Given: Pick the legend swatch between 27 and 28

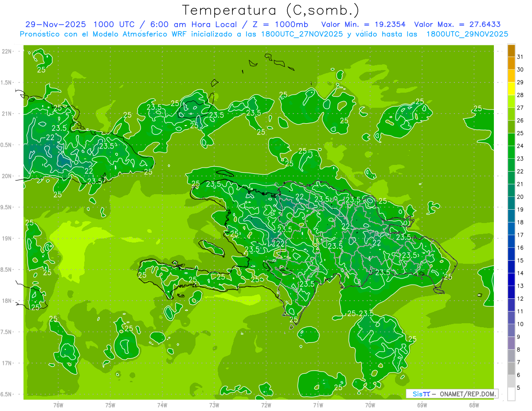Looking at the screenshot, I should pos(511,101).
